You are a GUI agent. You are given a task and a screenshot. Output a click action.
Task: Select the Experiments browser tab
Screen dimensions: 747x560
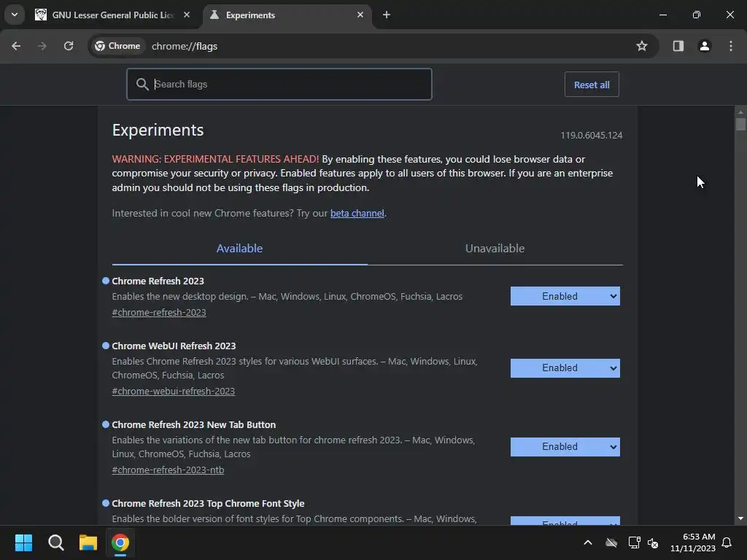point(286,15)
